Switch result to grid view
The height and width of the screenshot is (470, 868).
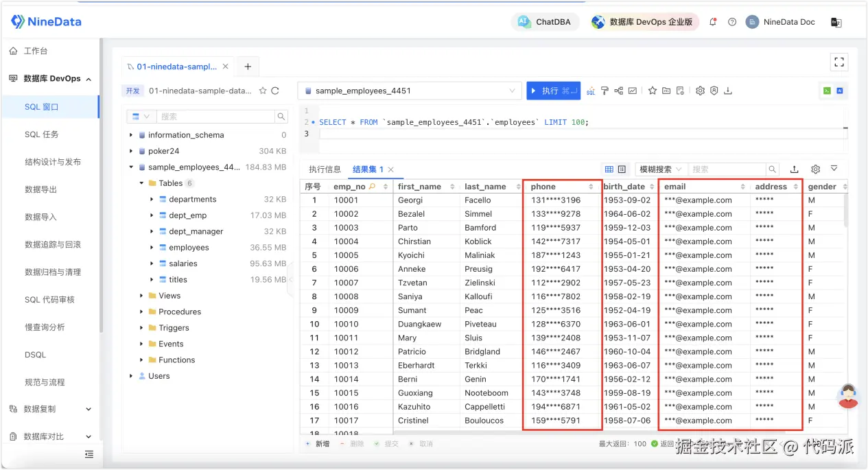pyautogui.click(x=609, y=169)
